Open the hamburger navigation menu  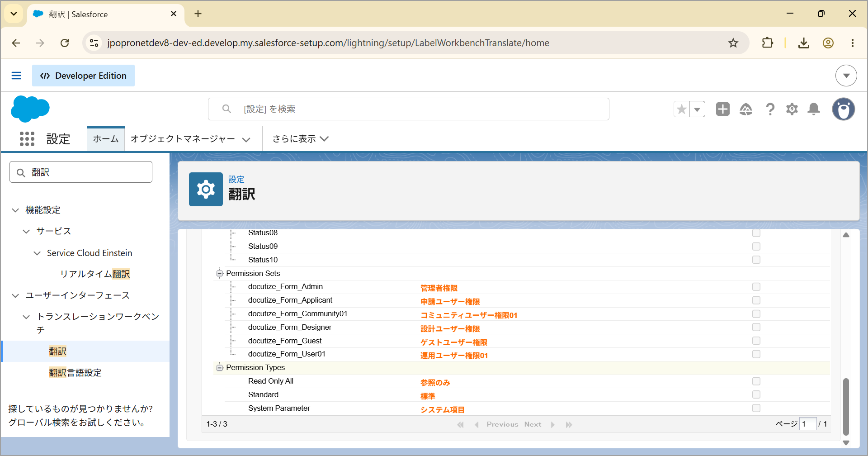pos(16,76)
